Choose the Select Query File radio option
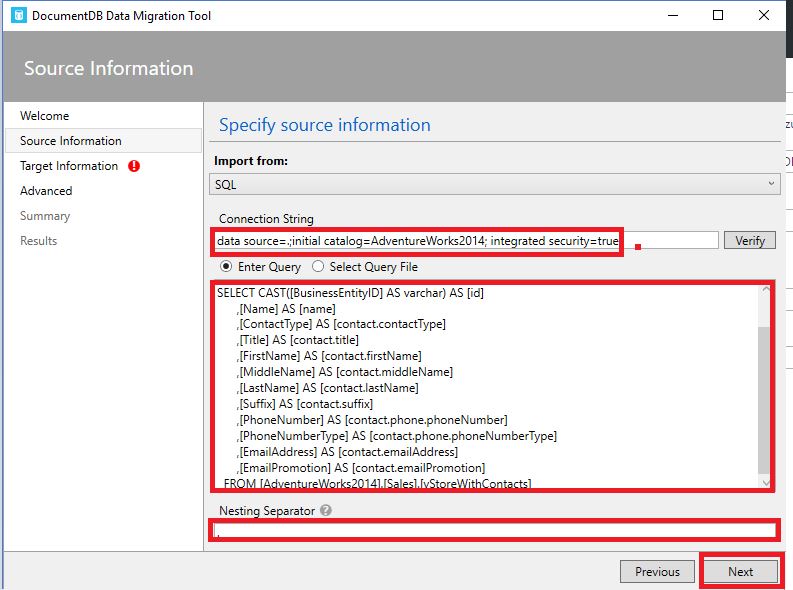Viewport: 793px width, 590px height. point(318,266)
